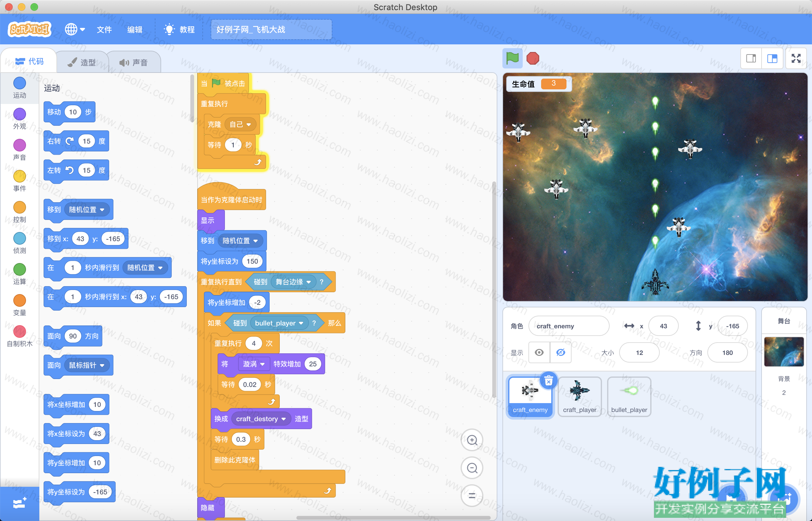
Task: Click the horizontal workspace scrollbar
Action: pyautogui.click(x=394, y=518)
